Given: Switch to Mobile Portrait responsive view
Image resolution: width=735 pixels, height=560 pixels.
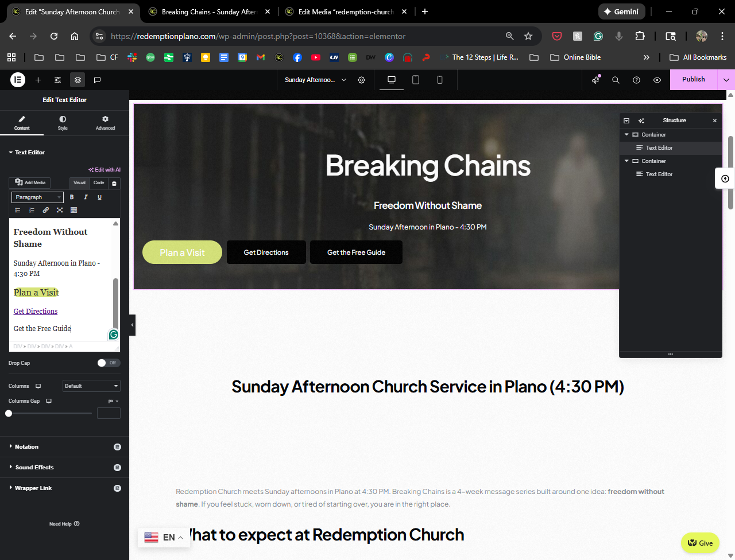Looking at the screenshot, I should coord(440,80).
